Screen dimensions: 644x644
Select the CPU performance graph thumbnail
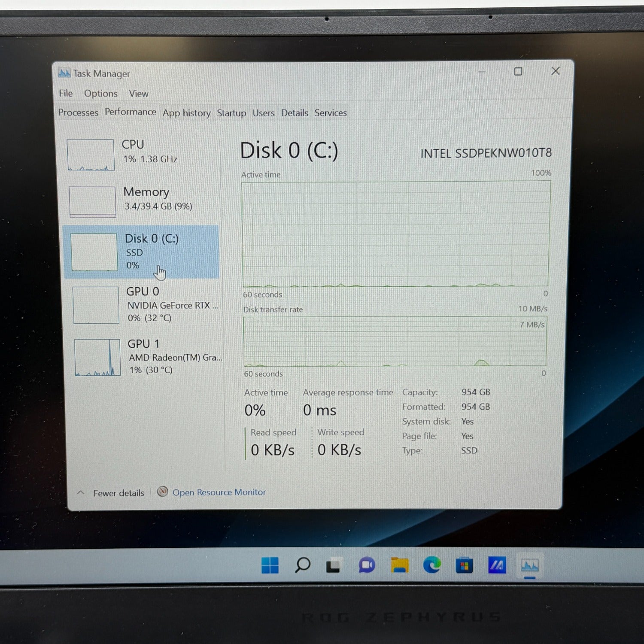tap(91, 155)
